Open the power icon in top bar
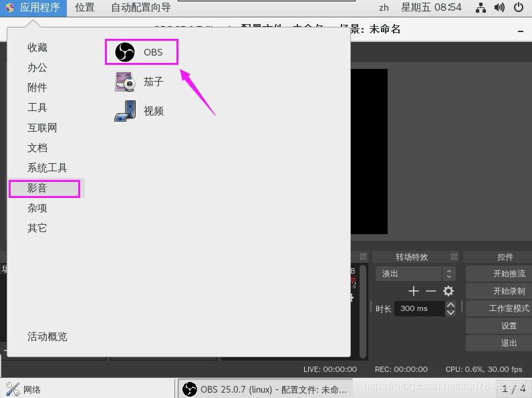Viewport: 532px width, 398px height. 519,7
